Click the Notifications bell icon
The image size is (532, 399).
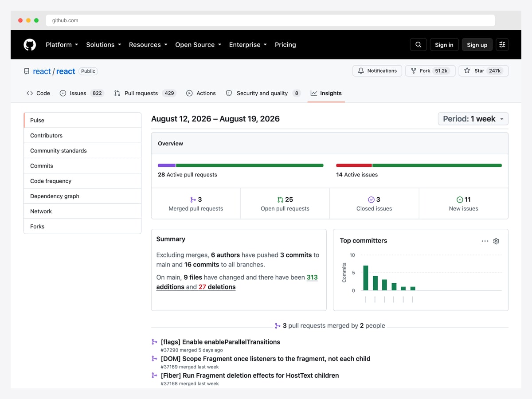coord(361,71)
